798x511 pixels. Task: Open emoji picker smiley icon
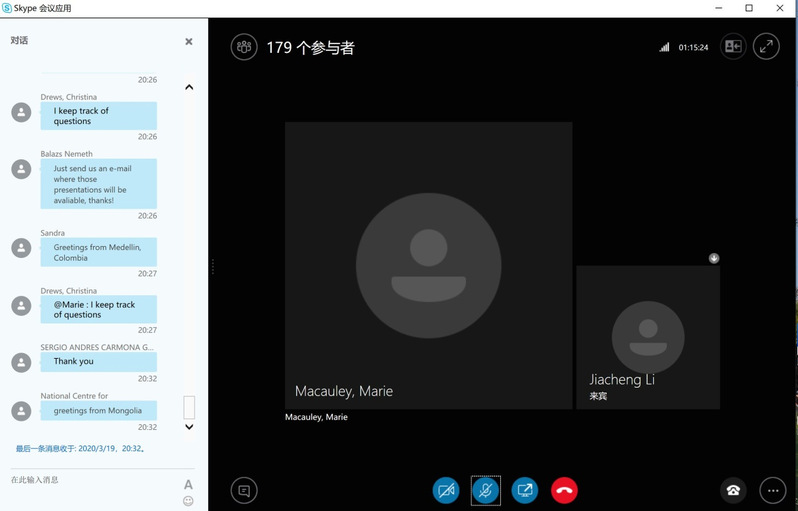(188, 501)
